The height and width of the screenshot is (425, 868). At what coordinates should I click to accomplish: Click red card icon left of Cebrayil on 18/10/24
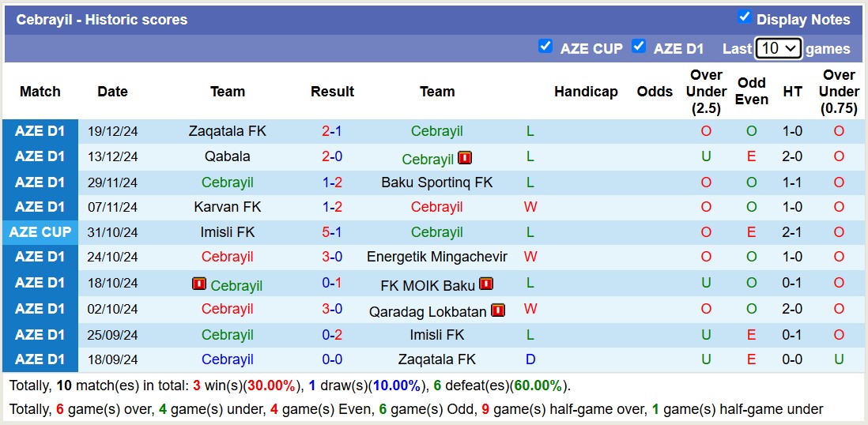click(x=199, y=284)
